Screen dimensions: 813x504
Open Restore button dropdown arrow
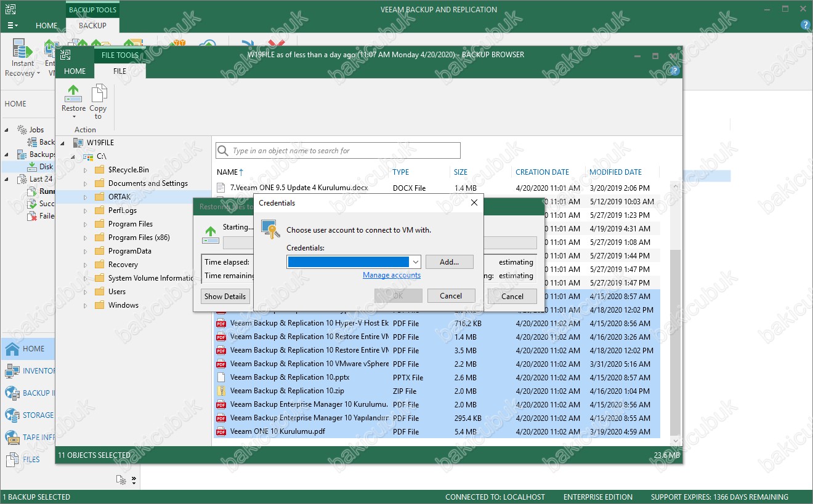pos(73,117)
